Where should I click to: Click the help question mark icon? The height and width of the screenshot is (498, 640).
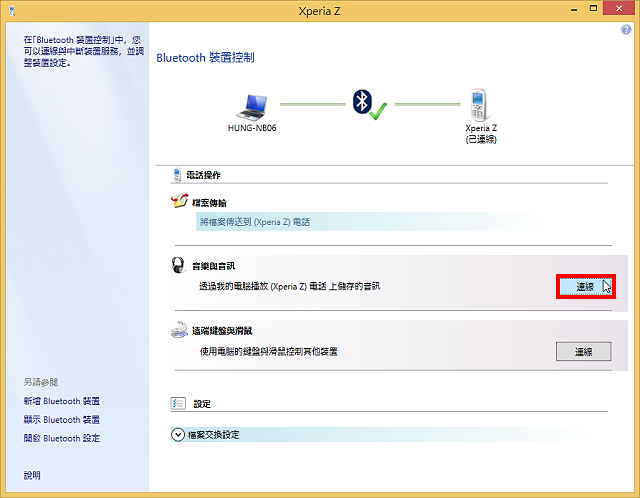[x=626, y=29]
